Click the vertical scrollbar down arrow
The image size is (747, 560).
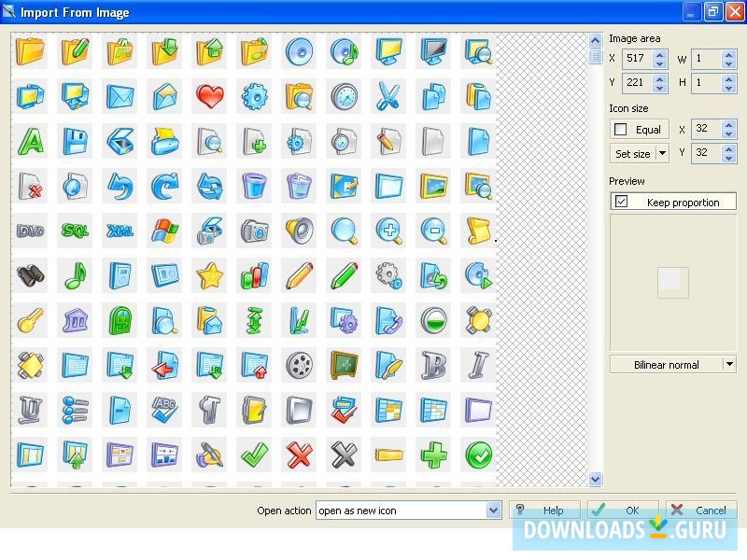click(x=595, y=481)
